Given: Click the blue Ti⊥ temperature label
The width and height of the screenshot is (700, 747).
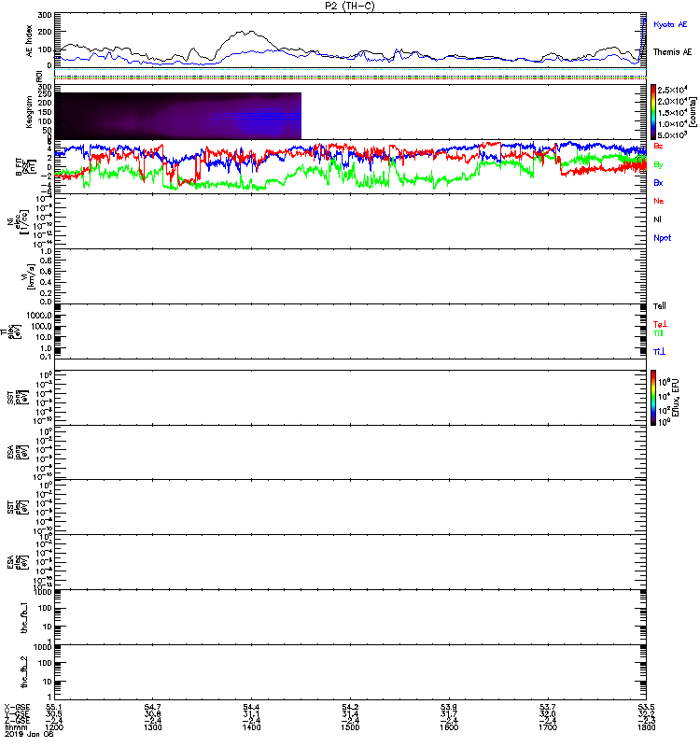Looking at the screenshot, I should 659,351.
